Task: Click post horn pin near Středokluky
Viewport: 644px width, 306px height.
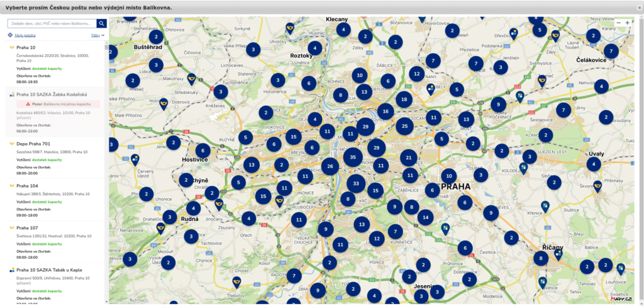Action: tap(191, 79)
